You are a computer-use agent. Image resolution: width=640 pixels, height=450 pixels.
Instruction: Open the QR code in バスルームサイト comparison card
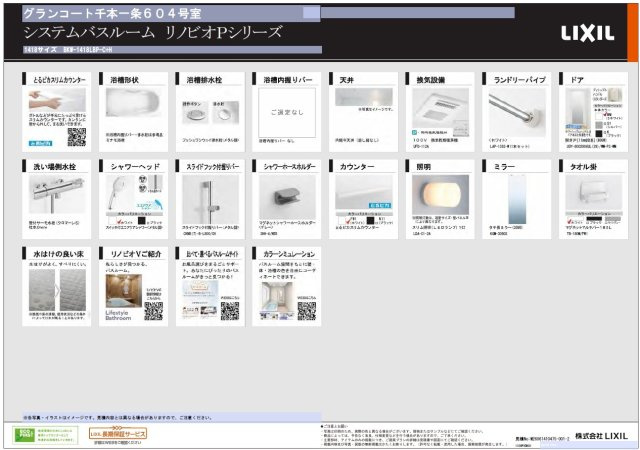click(x=230, y=311)
